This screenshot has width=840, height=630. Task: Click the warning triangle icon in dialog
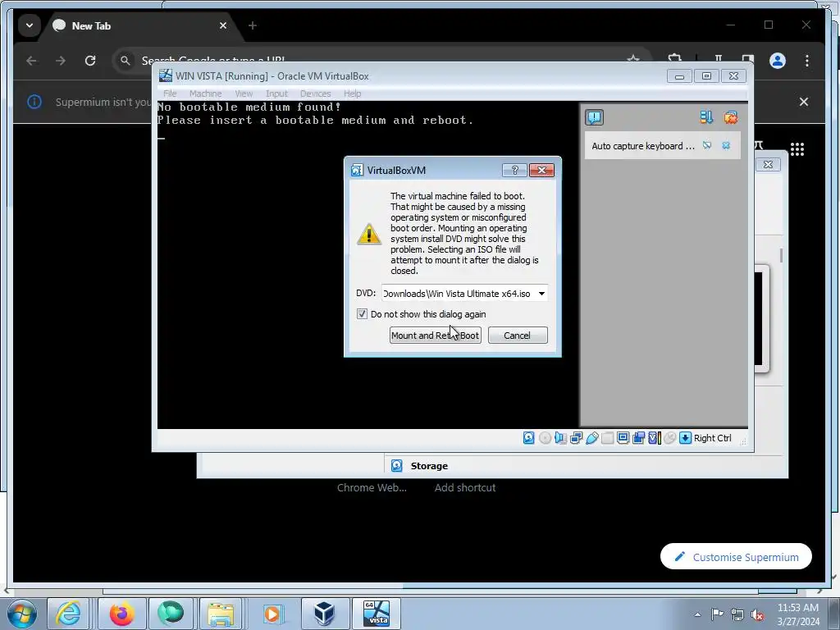pyautogui.click(x=369, y=234)
